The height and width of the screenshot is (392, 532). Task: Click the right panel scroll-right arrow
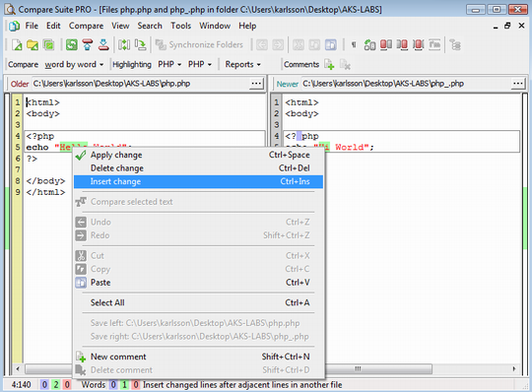point(514,368)
